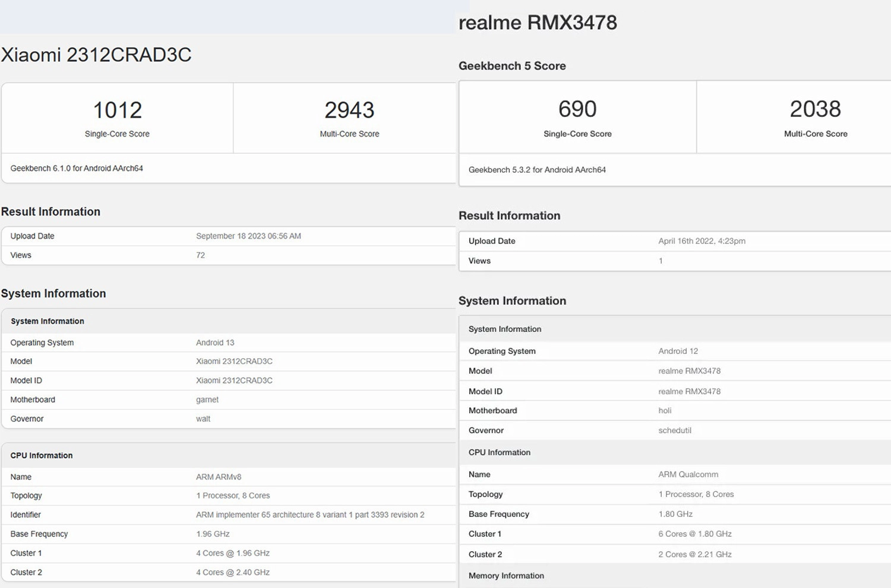Click the Xiaomi 'Result Information' heading
This screenshot has width=891, height=588.
50,212
